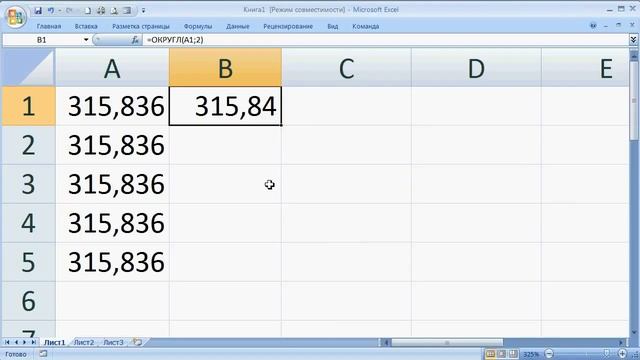Click previous sheet navigation arrow
640x360 pixels.
(x=16, y=342)
